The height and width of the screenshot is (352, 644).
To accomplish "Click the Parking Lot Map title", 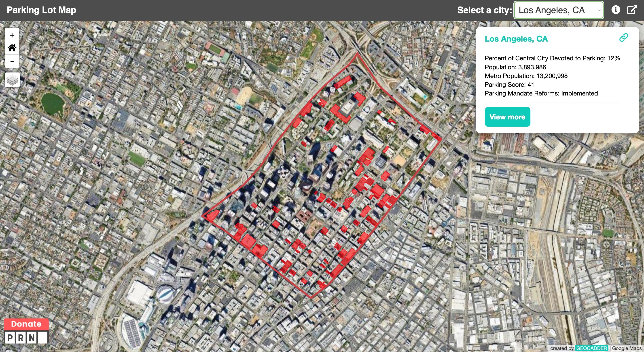I will point(42,10).
